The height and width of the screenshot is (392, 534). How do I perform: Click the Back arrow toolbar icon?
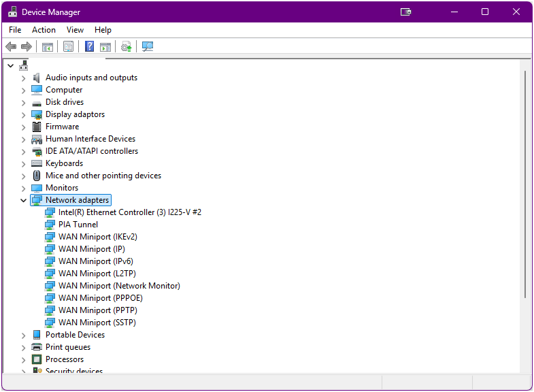[11, 46]
